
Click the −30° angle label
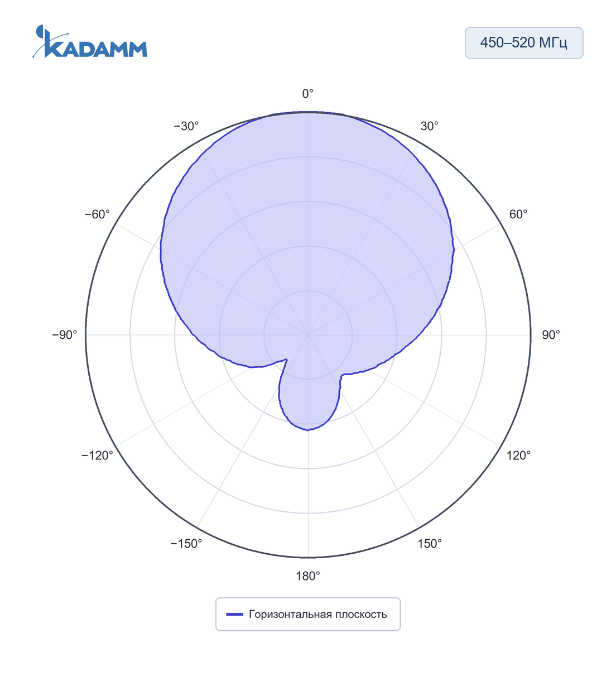(x=186, y=126)
